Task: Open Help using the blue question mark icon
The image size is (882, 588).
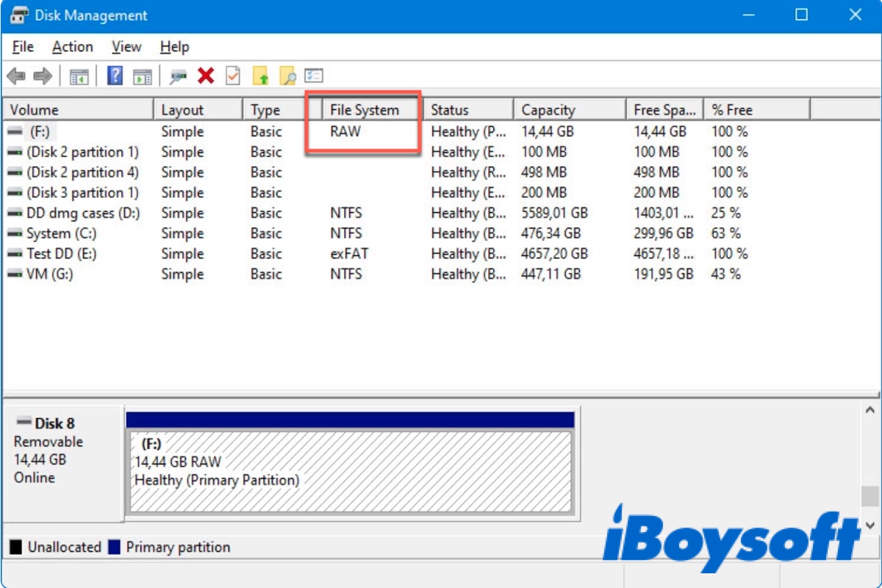Action: click(115, 76)
